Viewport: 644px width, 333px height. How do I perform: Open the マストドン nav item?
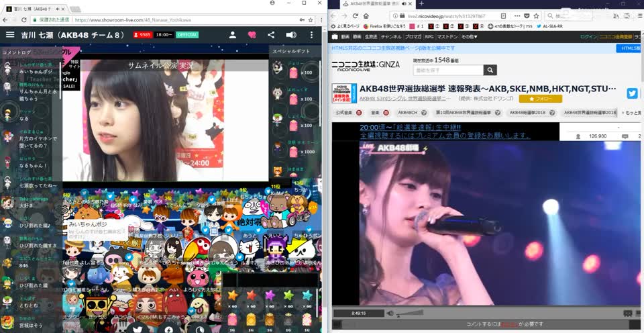tap(447, 36)
